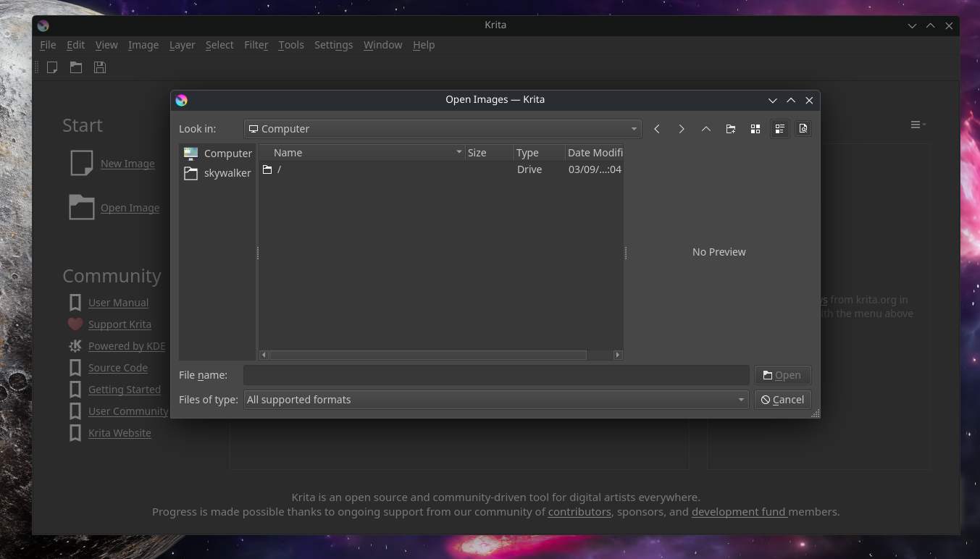Click the open file toolbar icon
The height and width of the screenshot is (559, 980).
76,67
